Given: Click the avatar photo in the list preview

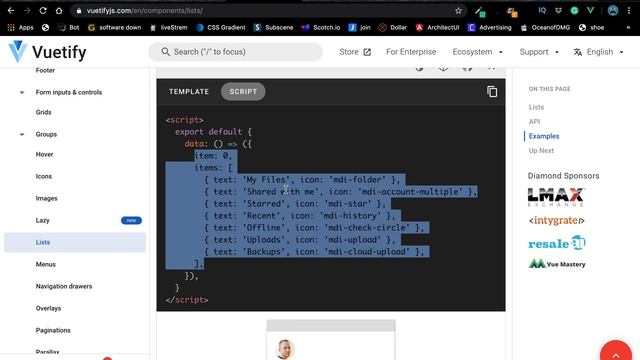Looking at the screenshot, I should [x=285, y=349].
